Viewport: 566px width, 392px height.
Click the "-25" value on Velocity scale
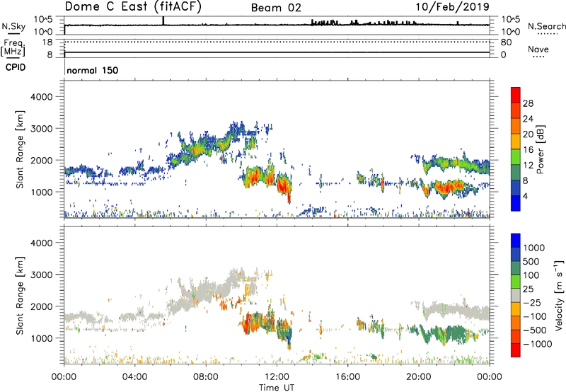[x=532, y=303]
